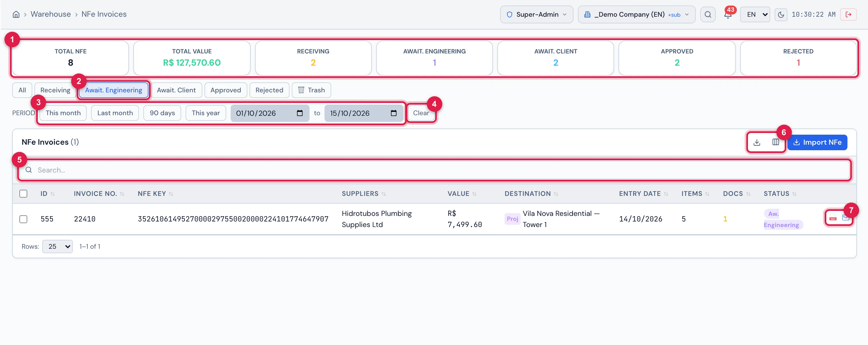This screenshot has width=868, height=345.
Task: Open notifications bell with 43 badge
Action: tap(728, 14)
